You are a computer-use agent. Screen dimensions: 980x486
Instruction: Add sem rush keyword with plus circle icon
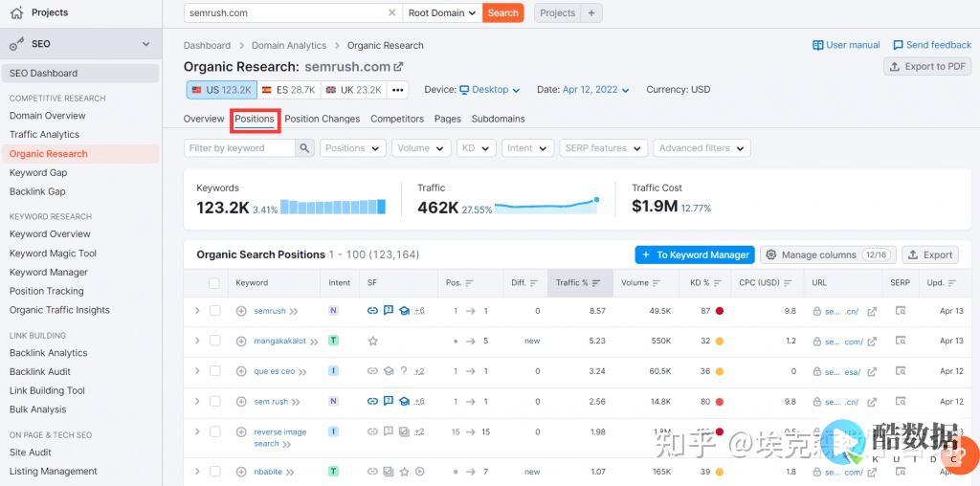coord(241,402)
